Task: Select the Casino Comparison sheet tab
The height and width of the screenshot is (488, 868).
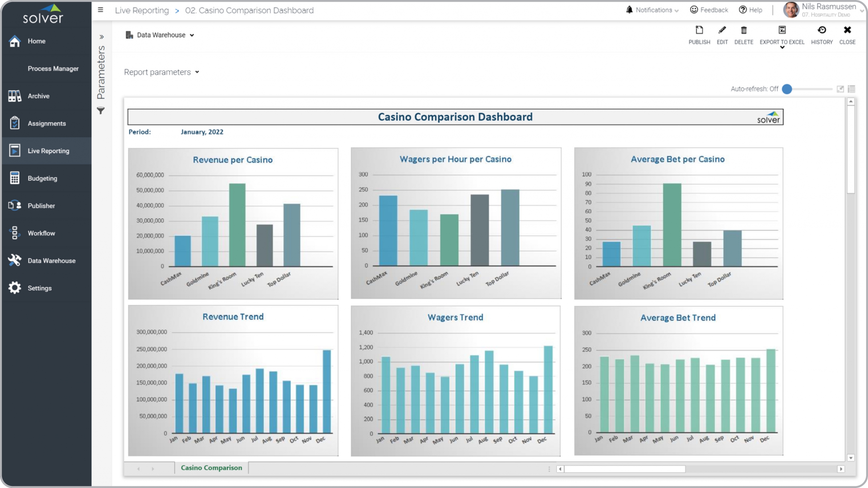Action: tap(211, 468)
